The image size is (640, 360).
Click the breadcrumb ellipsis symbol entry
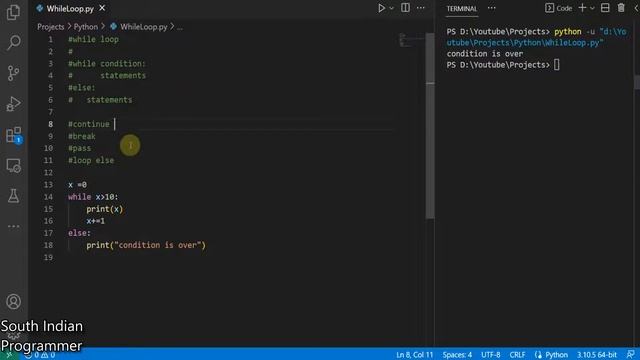(180, 27)
